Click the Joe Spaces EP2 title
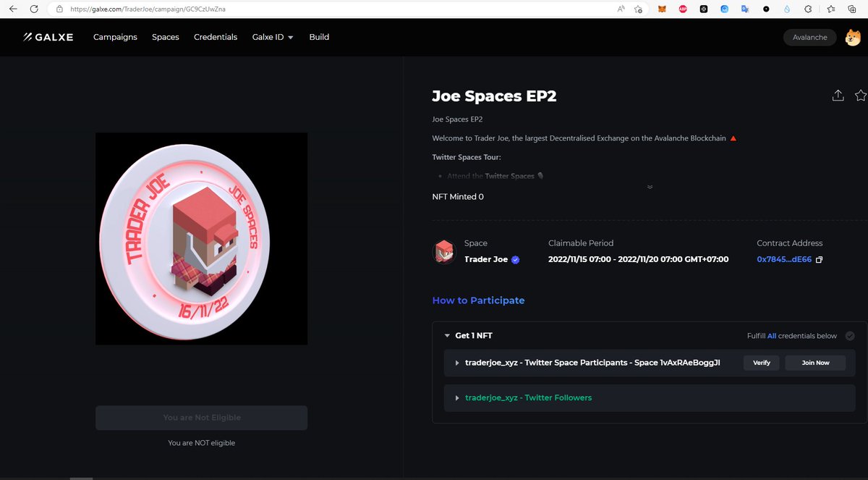Image resolution: width=868 pixels, height=480 pixels. click(x=494, y=96)
